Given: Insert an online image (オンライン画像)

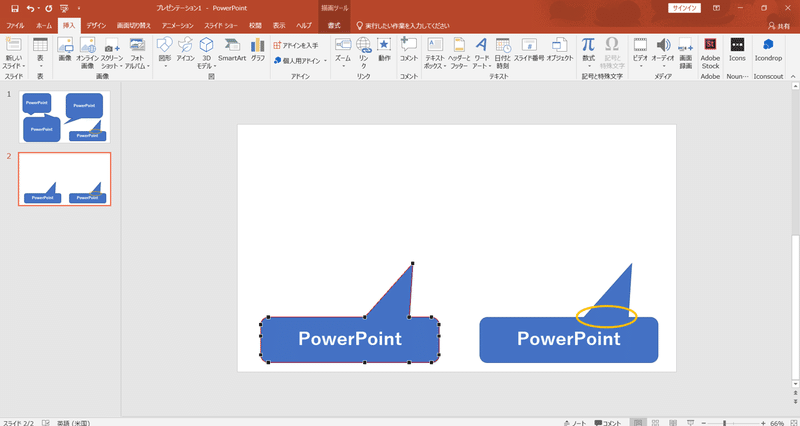Looking at the screenshot, I should (x=87, y=54).
